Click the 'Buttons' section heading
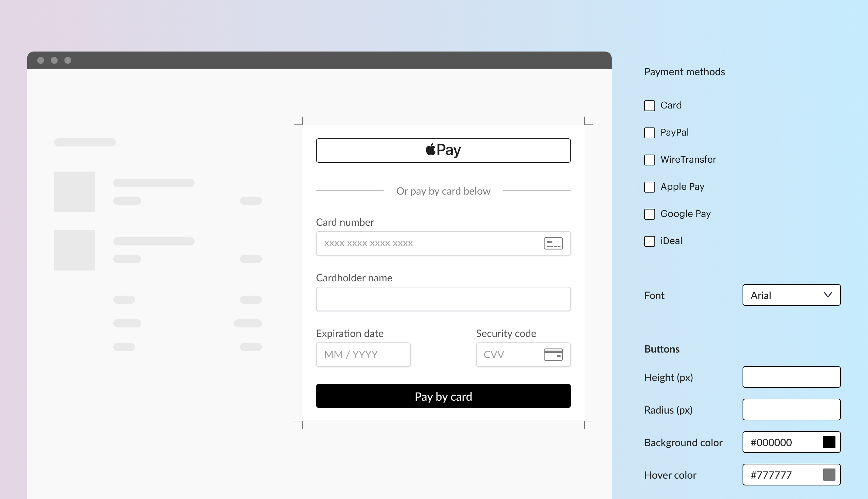Viewport: 868px width, 499px height. pyautogui.click(x=662, y=349)
